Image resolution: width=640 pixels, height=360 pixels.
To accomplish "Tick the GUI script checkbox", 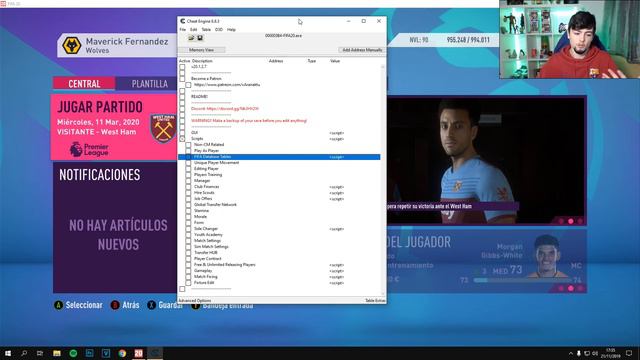I will [182, 133].
